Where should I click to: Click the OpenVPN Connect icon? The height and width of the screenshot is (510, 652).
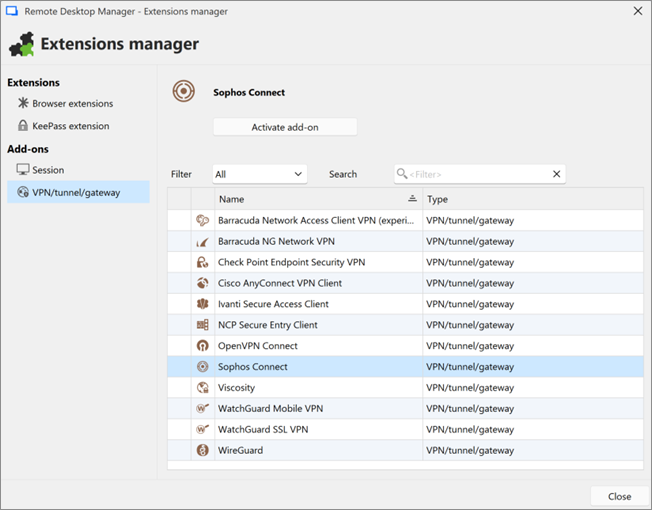pos(203,346)
